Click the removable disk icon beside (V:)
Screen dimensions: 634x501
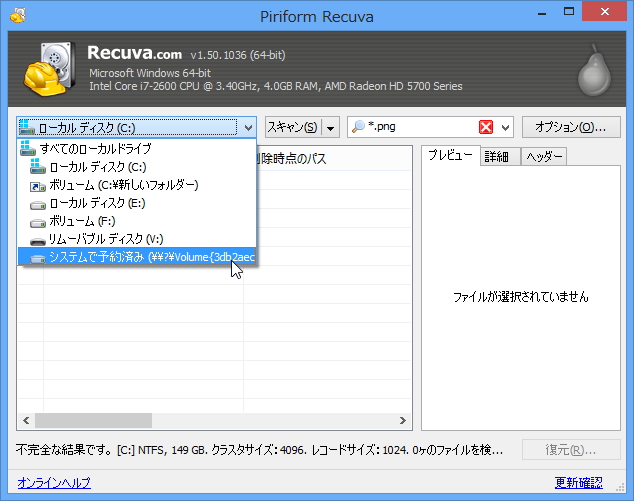[38, 242]
